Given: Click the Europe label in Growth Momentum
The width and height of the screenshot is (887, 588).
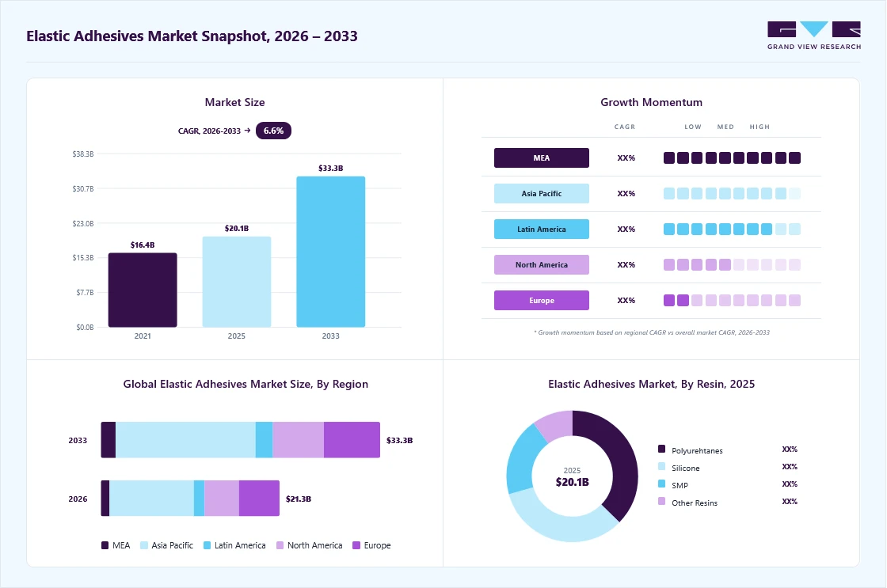Looking at the screenshot, I should 542,300.
